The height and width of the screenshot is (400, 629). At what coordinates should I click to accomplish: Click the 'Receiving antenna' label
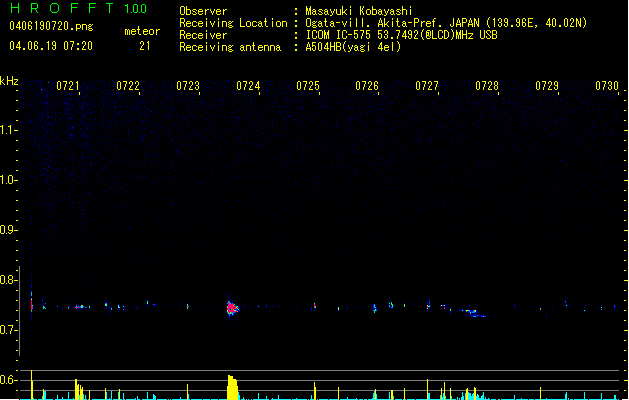(x=230, y=47)
